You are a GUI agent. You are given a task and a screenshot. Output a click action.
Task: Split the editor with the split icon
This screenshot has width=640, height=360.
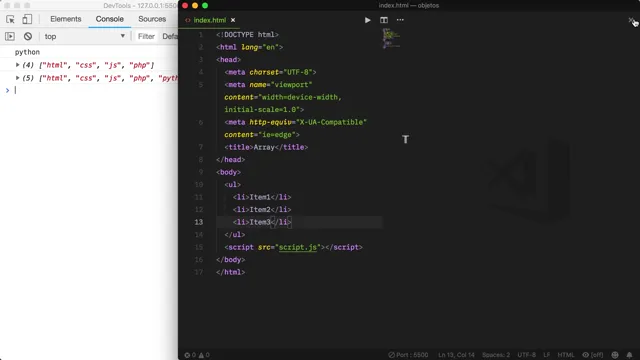pos(384,20)
